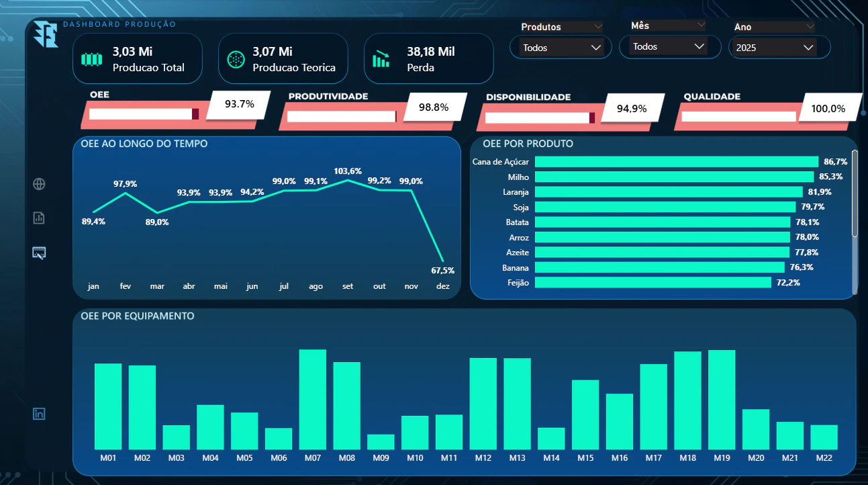Click the 103,6% label for set
The width and height of the screenshot is (868, 485).
348,171
